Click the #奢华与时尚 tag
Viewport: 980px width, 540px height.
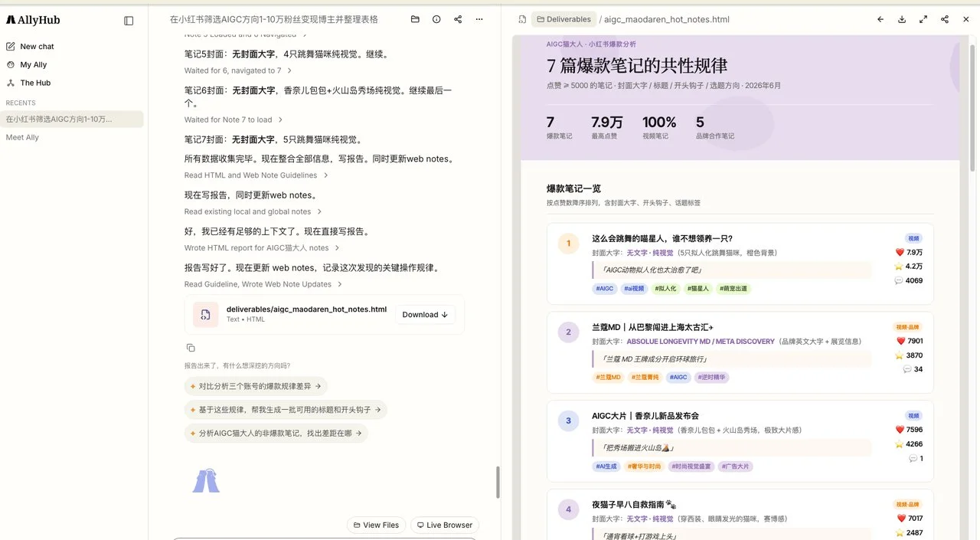pyautogui.click(x=644, y=466)
